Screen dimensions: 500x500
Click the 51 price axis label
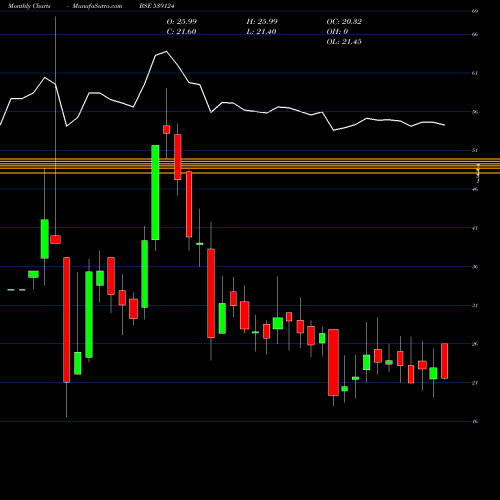pos(475,150)
